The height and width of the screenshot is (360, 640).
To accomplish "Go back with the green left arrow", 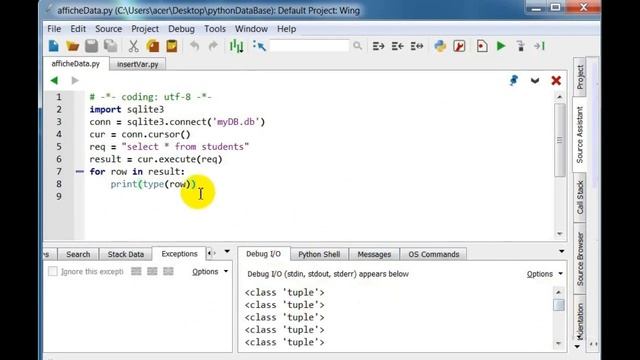I will tap(54, 80).
